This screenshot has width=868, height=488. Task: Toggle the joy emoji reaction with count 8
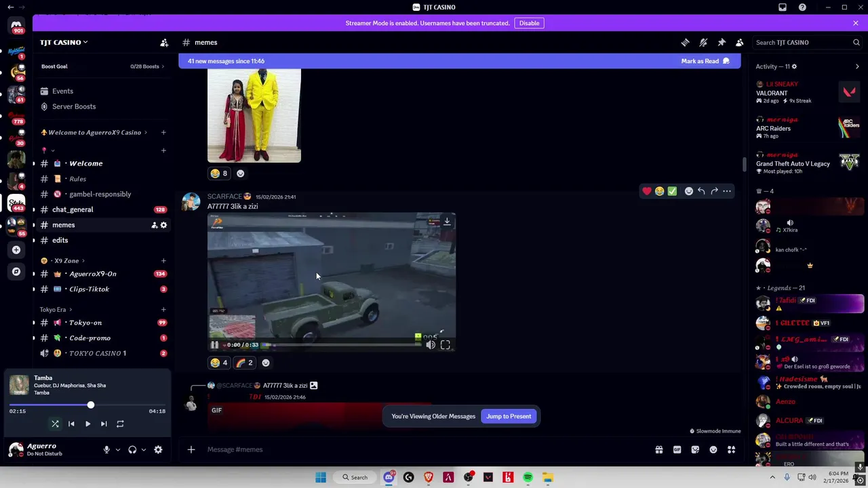pos(219,173)
